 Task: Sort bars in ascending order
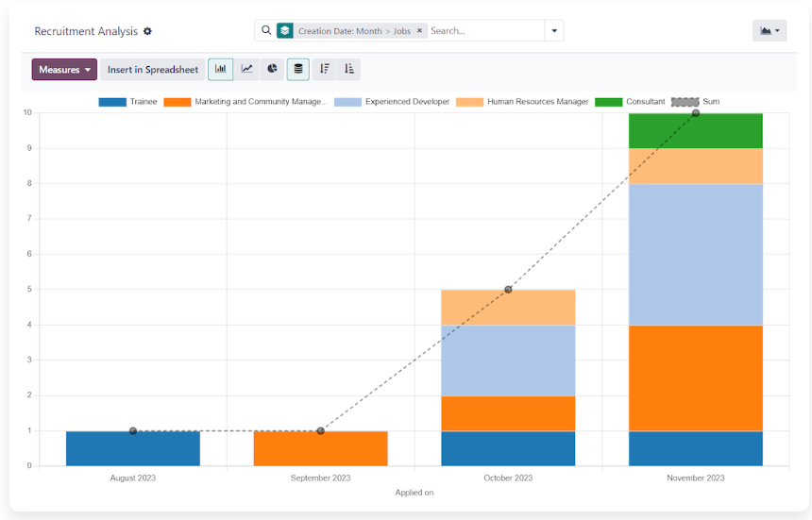(x=349, y=69)
